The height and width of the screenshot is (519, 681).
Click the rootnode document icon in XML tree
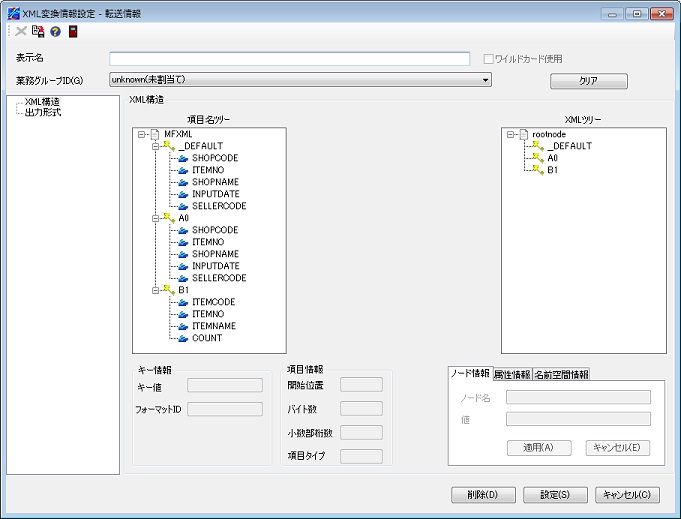click(524, 134)
